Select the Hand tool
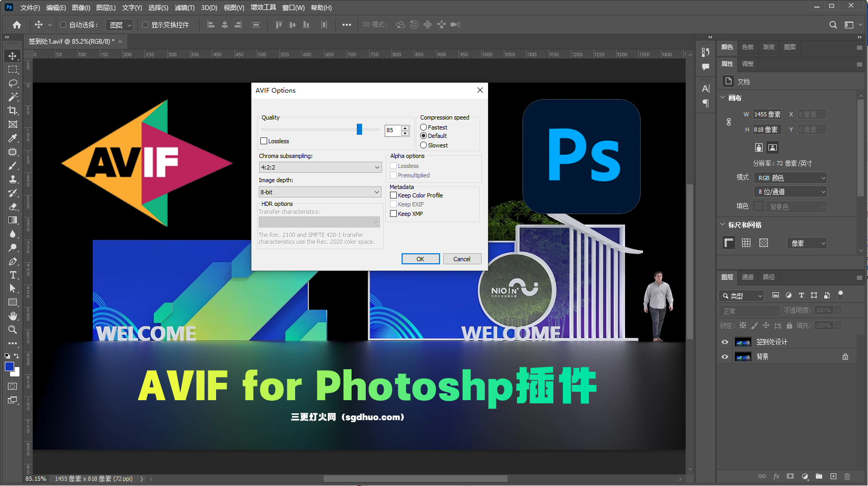The height and width of the screenshot is (486, 868). tap(13, 316)
